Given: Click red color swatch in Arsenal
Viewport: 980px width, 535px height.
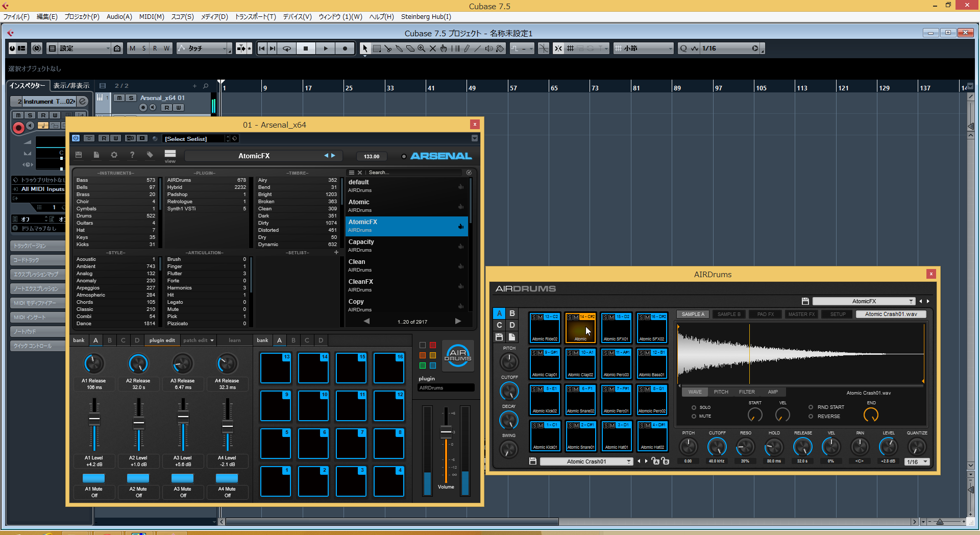Looking at the screenshot, I should [433, 345].
